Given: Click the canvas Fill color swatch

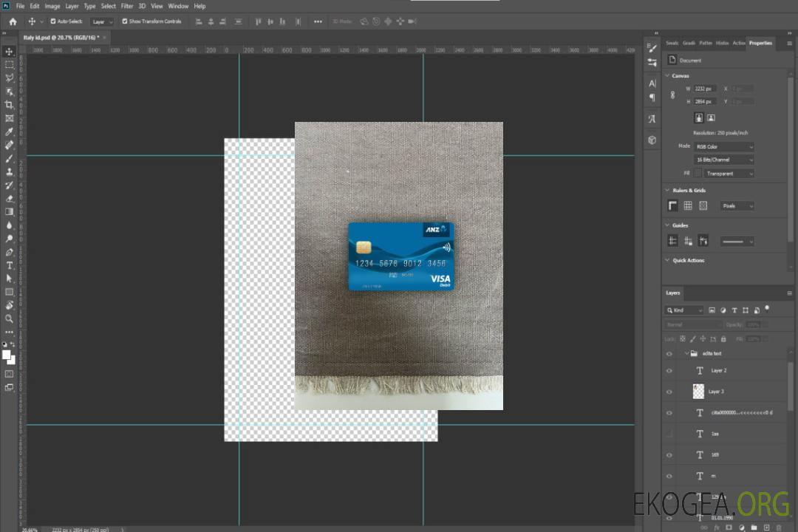Looking at the screenshot, I should click(x=698, y=174).
